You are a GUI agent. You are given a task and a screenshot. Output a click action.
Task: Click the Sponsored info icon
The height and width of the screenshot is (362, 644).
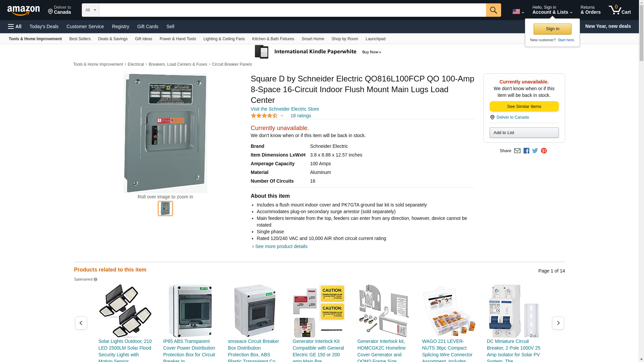tap(96, 280)
